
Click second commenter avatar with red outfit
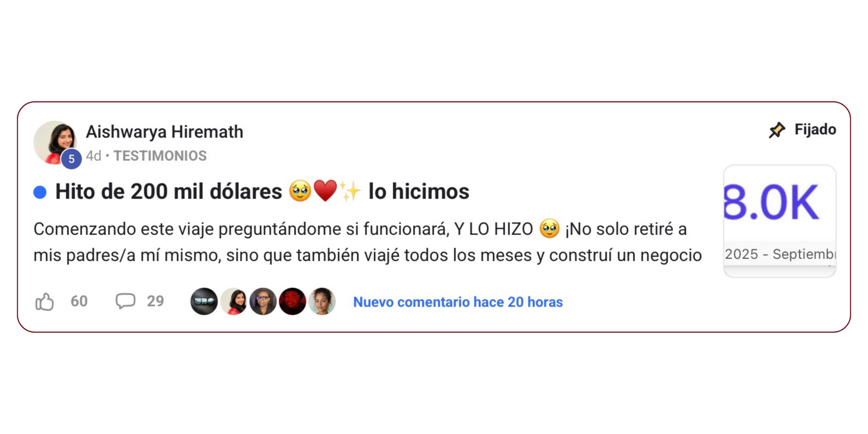coord(234,302)
